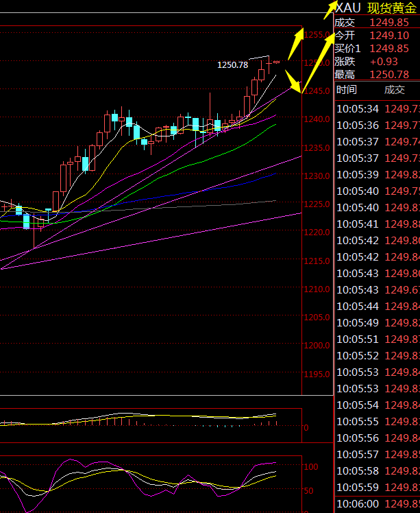Click the 今开 value 1249.10
420x513 pixels.
click(389, 36)
